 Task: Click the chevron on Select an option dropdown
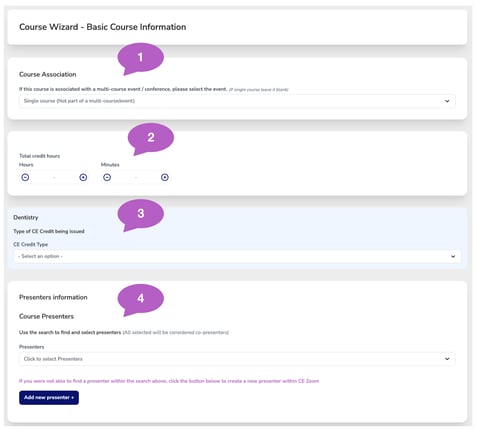pyautogui.click(x=453, y=256)
